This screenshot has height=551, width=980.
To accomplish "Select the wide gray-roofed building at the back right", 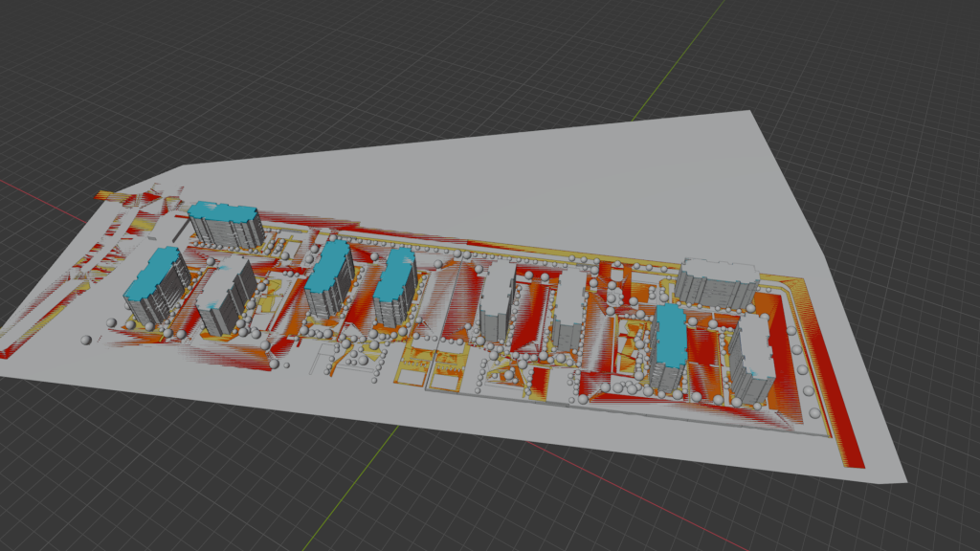I will tap(717, 283).
